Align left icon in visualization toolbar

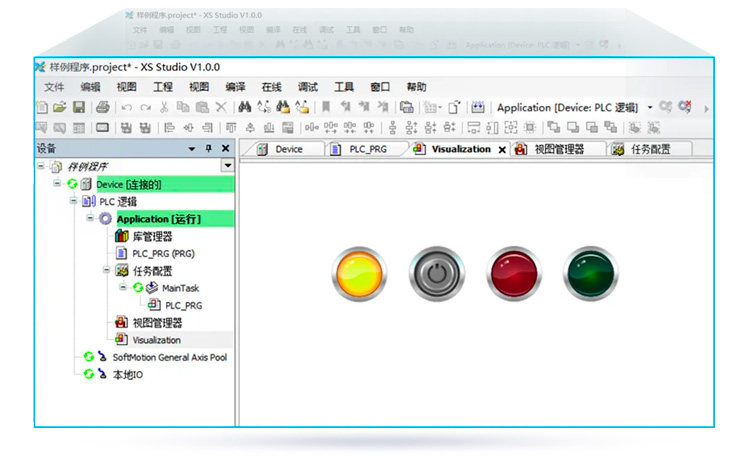point(169,128)
